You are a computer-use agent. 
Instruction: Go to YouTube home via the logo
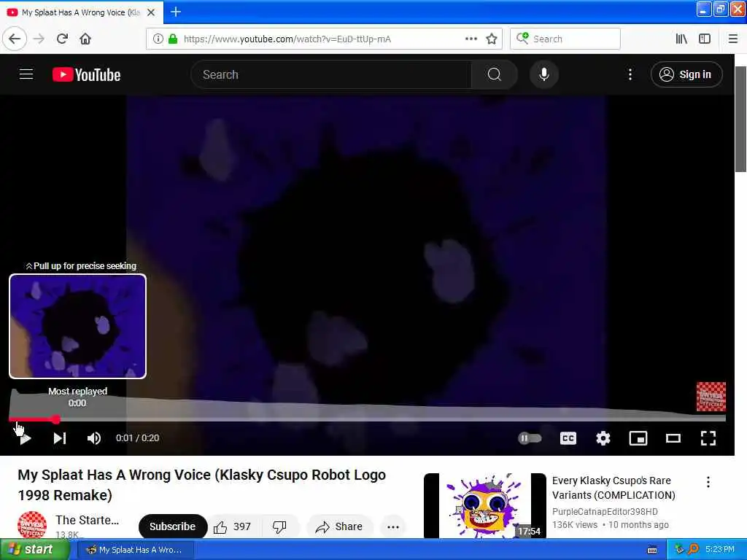click(x=86, y=75)
